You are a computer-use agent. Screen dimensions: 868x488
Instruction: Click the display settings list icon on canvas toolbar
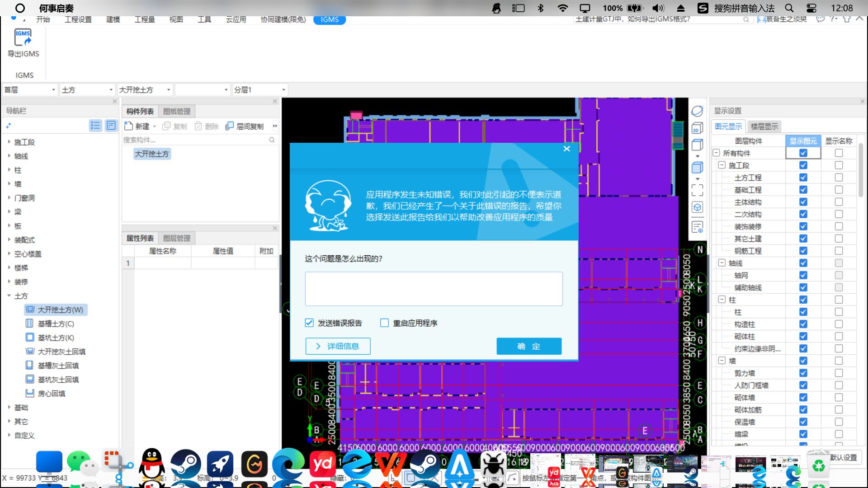697,227
